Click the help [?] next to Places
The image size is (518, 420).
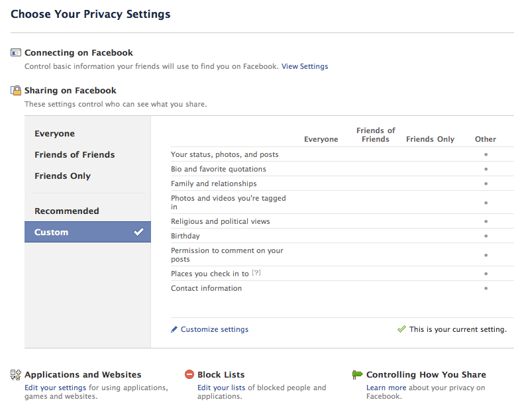[256, 274]
